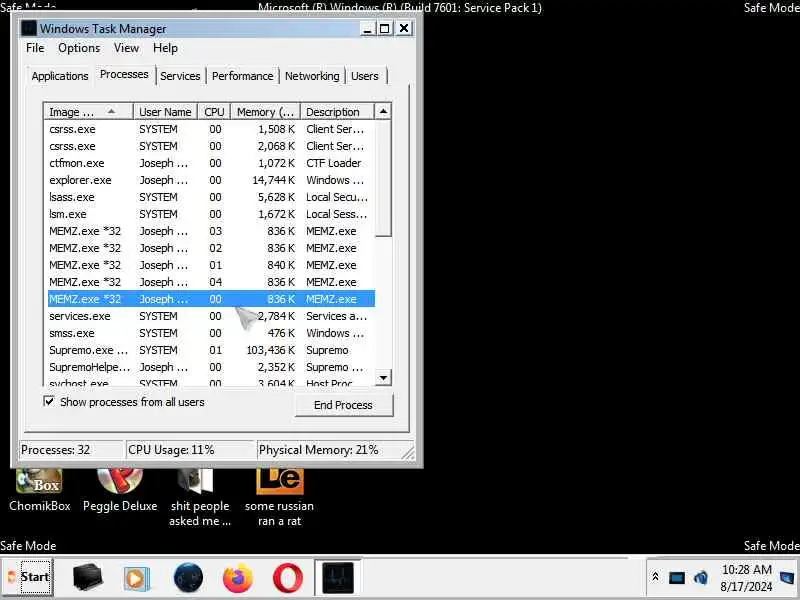The height and width of the screenshot is (600, 800).
Task: Click the process list scroll up arrow
Action: pyautogui.click(x=383, y=111)
